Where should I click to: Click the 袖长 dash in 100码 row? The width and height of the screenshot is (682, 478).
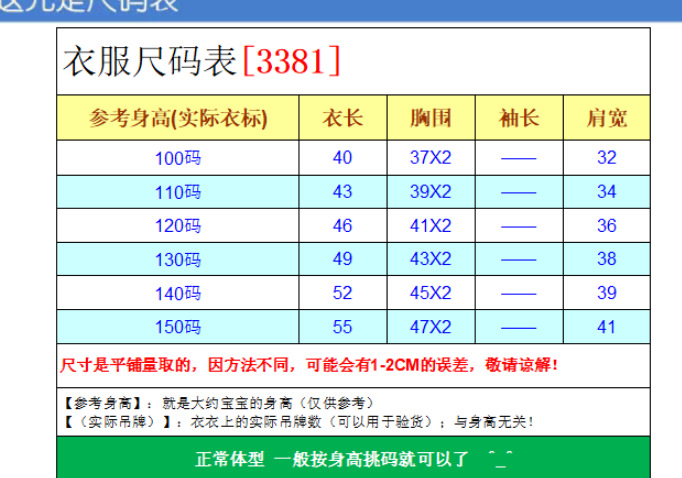pos(518,159)
